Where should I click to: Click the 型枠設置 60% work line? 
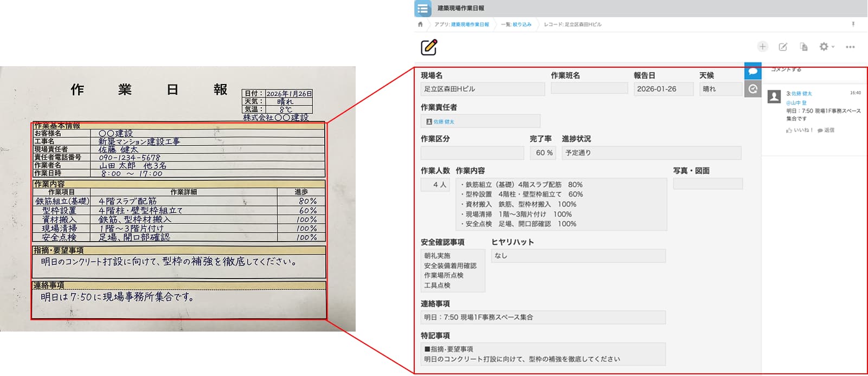pyautogui.click(x=522, y=195)
